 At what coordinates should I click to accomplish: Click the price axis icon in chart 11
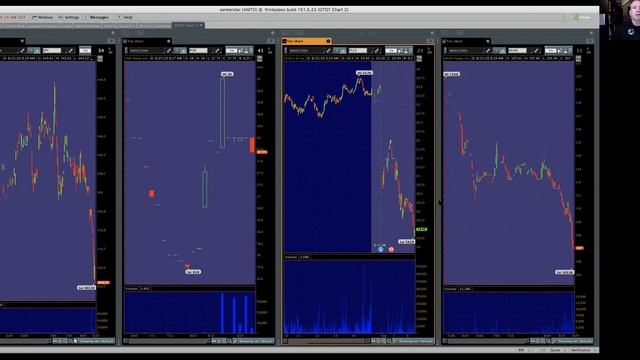pyautogui.click(x=578, y=59)
